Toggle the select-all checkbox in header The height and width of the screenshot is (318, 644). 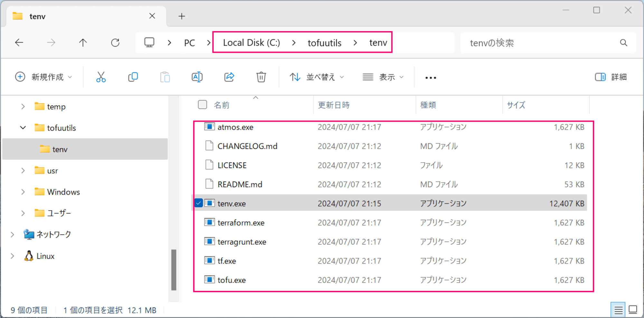pos(203,105)
